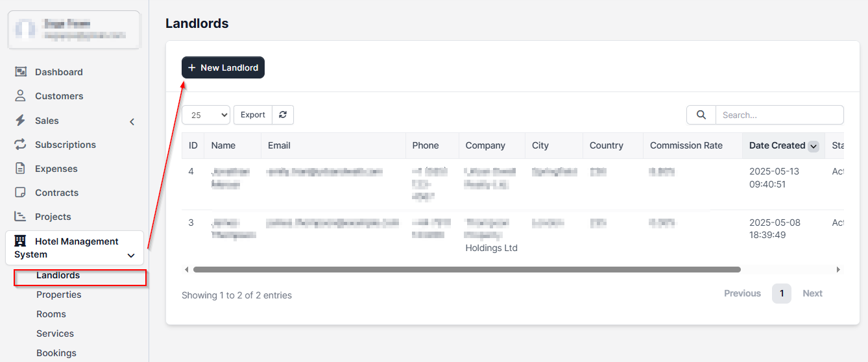Click the Hotel Management building icon
The image size is (868, 362).
point(21,241)
